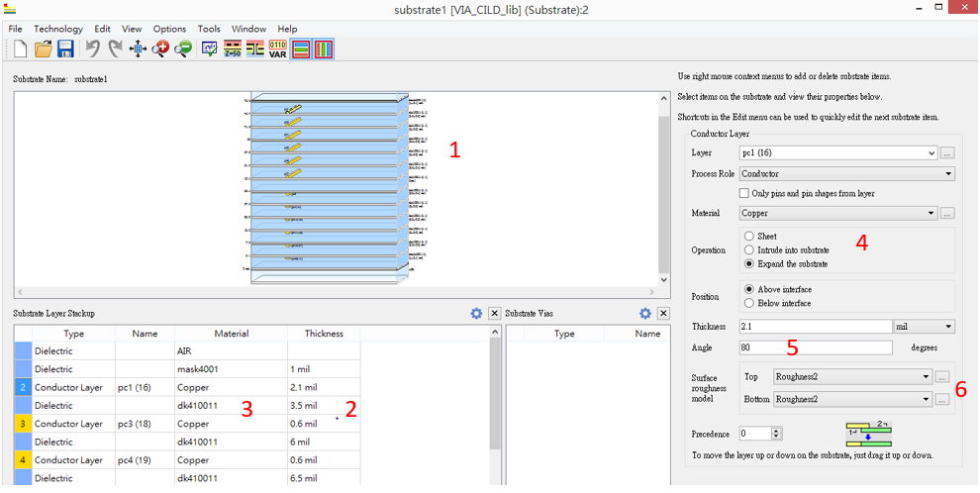Screen dimensions: 980x493
Task: Save the substrate with the floppy icon
Action: point(65,49)
